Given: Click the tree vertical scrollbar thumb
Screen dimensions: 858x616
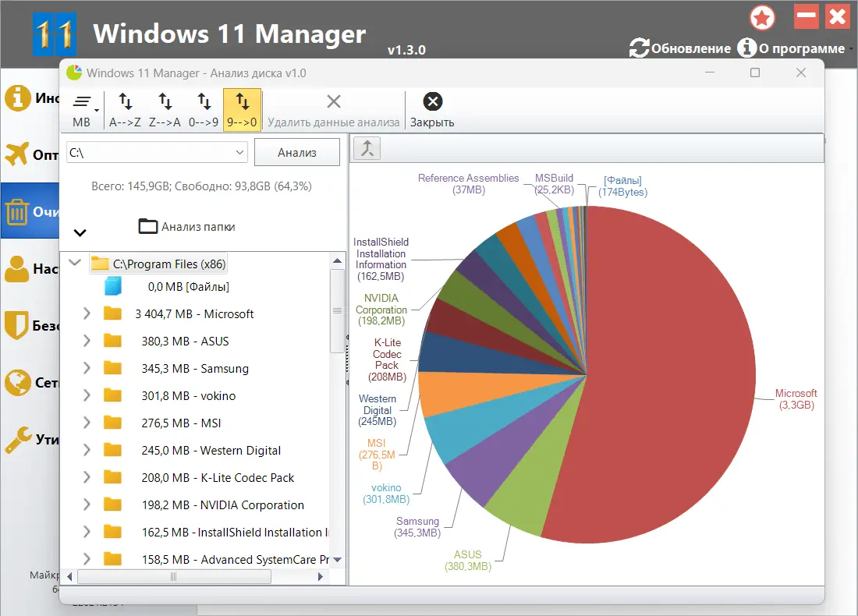Looking at the screenshot, I should tap(337, 311).
